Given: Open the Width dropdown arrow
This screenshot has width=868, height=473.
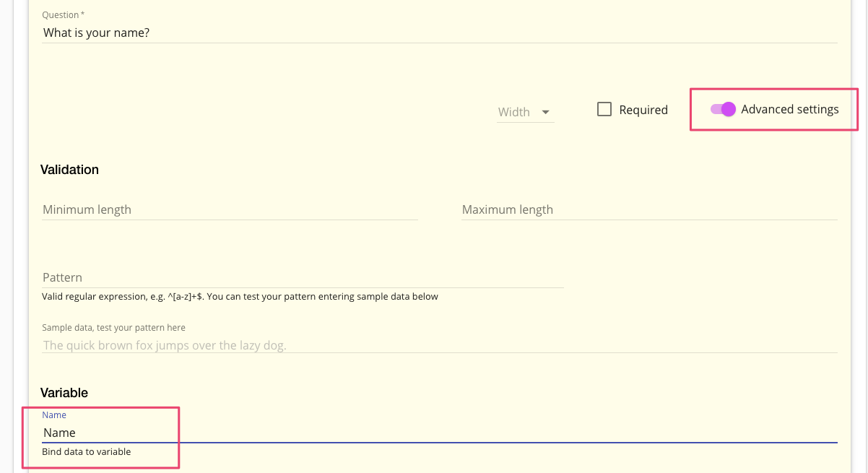Looking at the screenshot, I should [546, 112].
